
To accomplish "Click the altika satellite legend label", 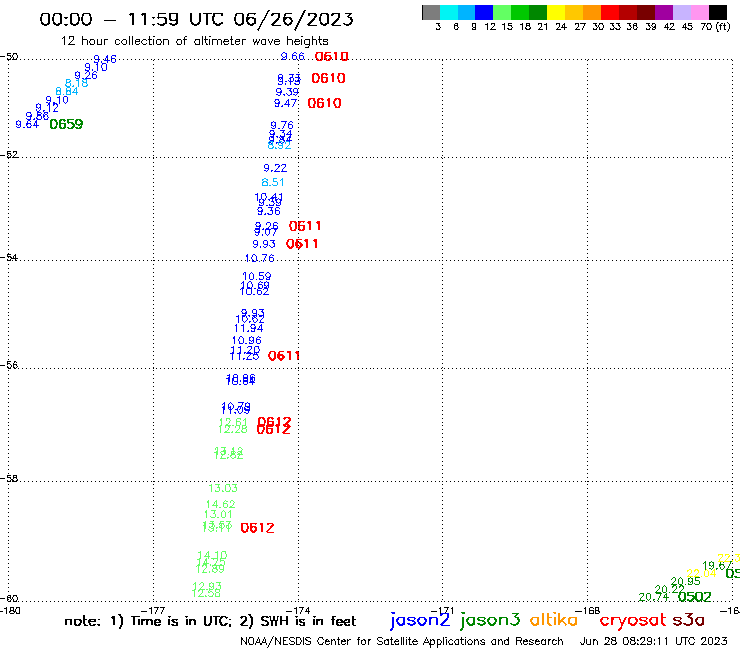I will pos(554,619).
